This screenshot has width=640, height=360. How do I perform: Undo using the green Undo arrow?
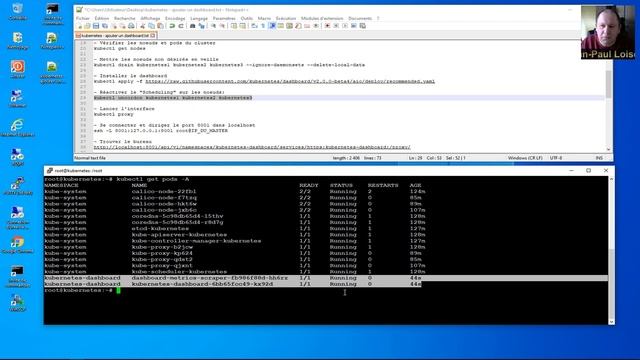[x=171, y=26]
